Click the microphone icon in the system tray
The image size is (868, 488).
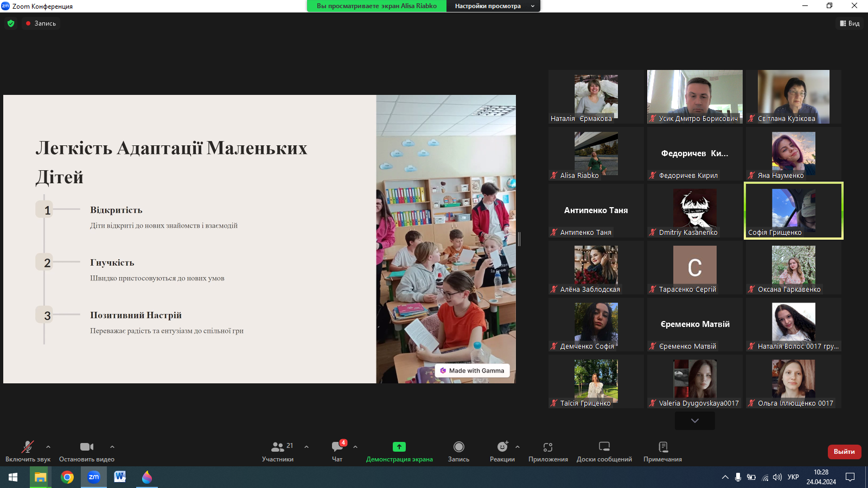point(738,477)
